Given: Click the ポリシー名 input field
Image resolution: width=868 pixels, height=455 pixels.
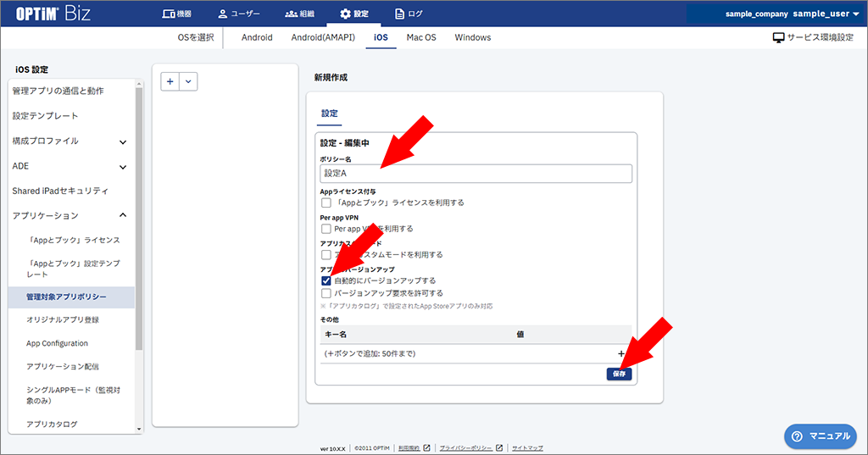Looking at the screenshot, I should 476,174.
